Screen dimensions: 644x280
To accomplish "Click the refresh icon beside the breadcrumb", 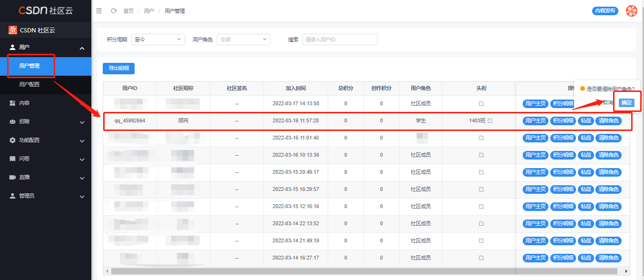I will pyautogui.click(x=114, y=10).
